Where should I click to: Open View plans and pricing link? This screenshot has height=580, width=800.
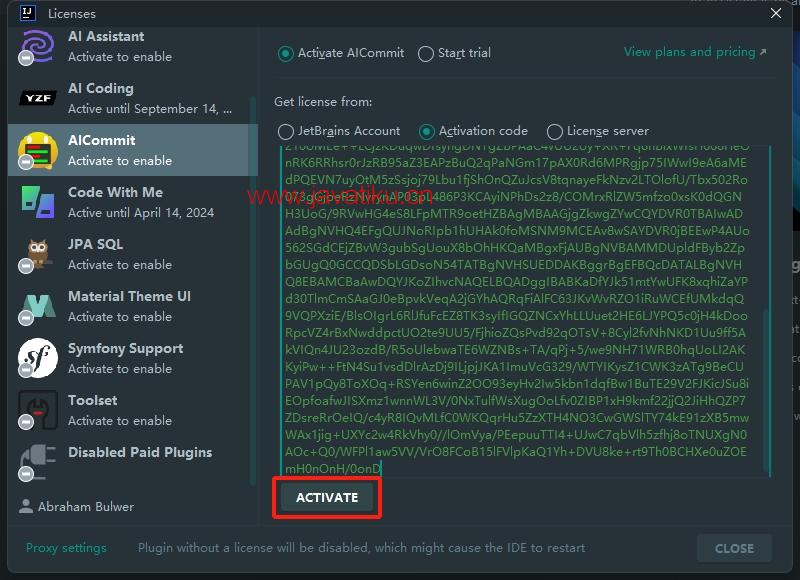(695, 52)
